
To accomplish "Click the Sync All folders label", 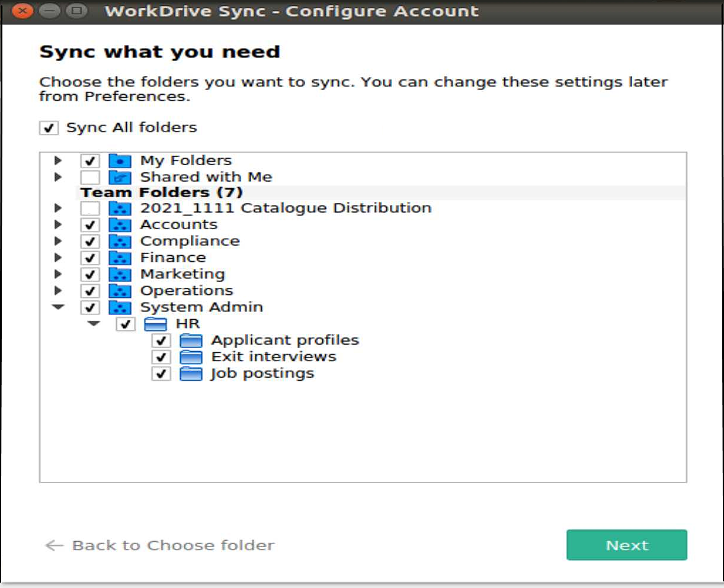I will click(x=132, y=127).
